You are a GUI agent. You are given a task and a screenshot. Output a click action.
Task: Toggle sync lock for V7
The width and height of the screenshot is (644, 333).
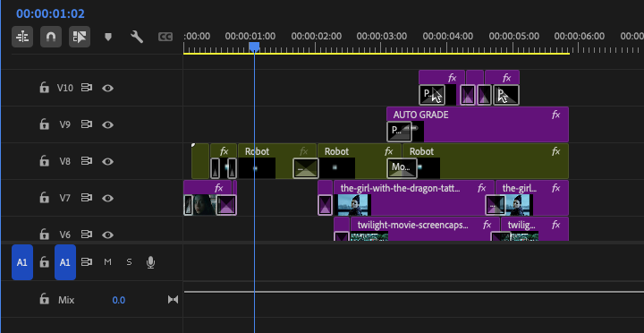coord(86,198)
